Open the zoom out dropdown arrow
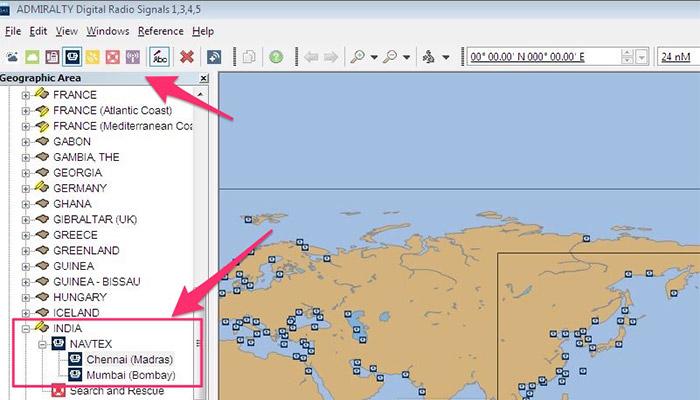 coord(407,58)
